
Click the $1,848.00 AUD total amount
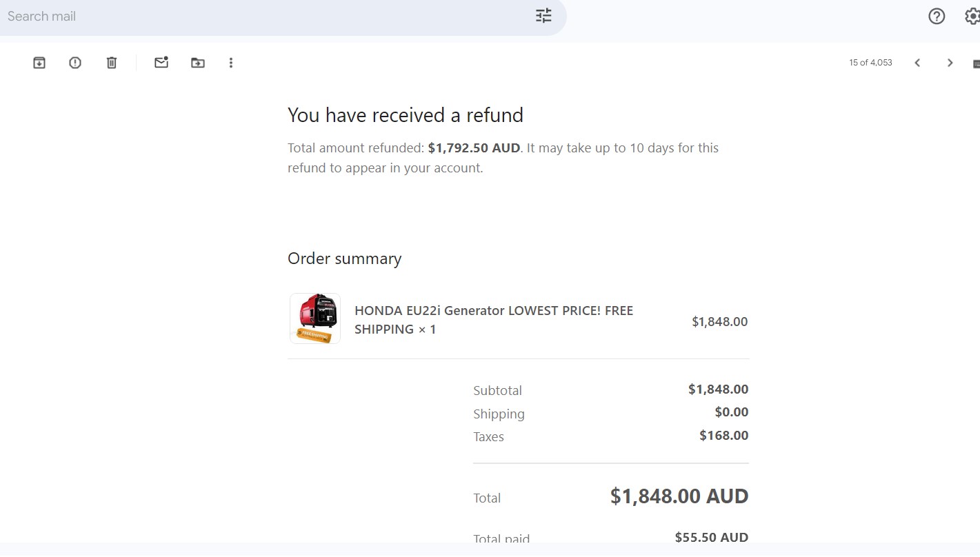679,496
